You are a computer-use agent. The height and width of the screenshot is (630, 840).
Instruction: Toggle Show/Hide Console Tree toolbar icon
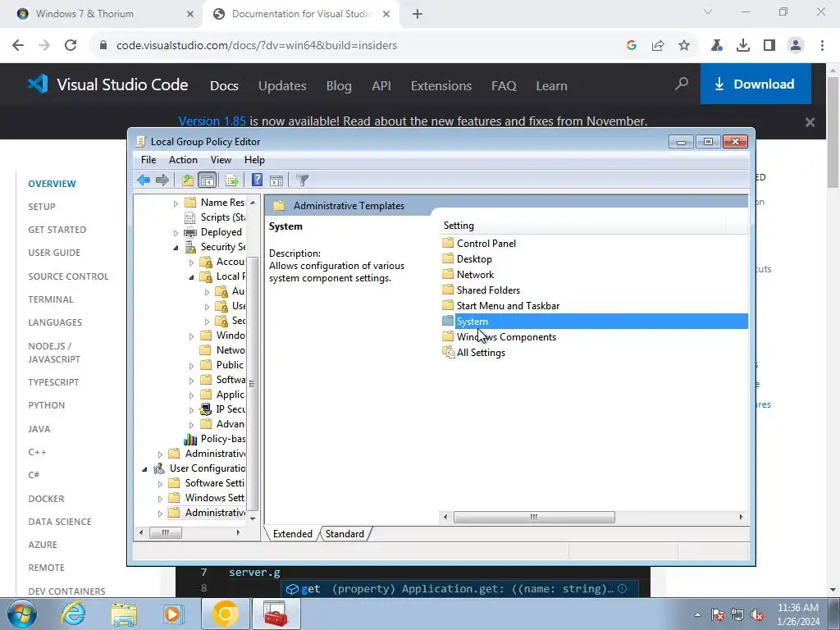207,180
